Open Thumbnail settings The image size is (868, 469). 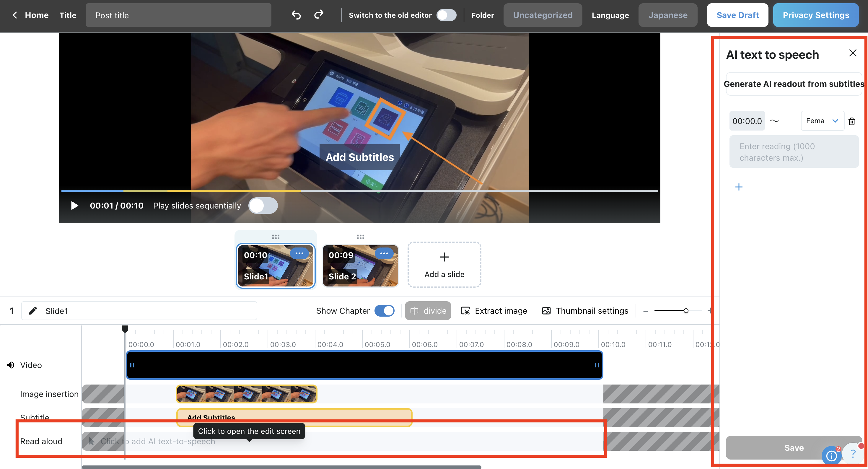click(x=585, y=311)
